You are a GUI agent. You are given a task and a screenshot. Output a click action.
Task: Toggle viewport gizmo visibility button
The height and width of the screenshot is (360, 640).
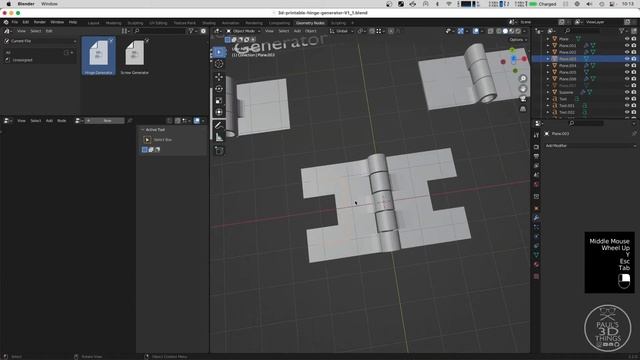(460, 31)
